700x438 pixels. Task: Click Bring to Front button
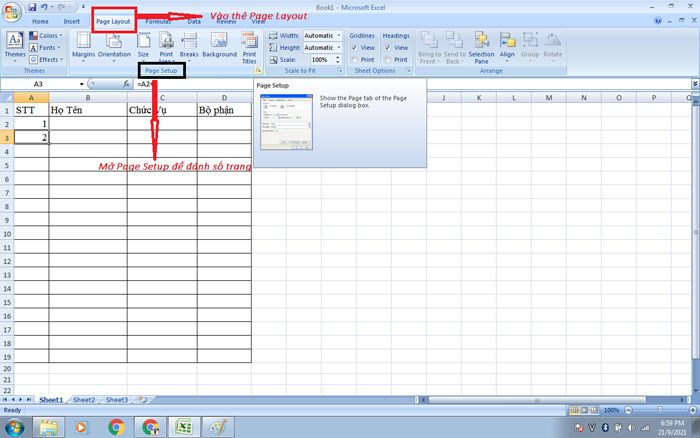[429, 48]
